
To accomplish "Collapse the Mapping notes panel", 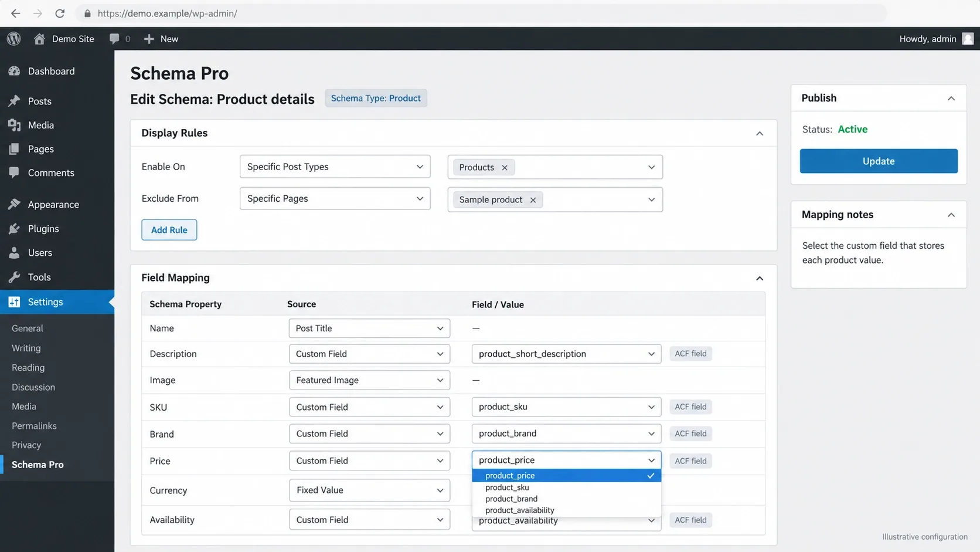I will [x=951, y=215].
